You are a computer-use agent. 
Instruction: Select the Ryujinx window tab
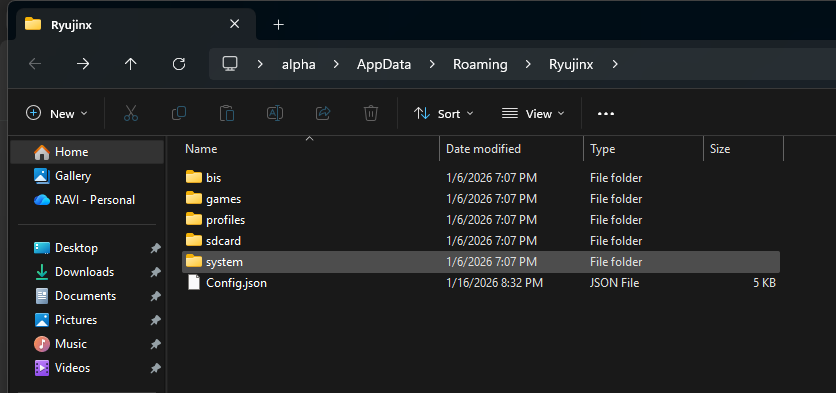click(x=136, y=25)
